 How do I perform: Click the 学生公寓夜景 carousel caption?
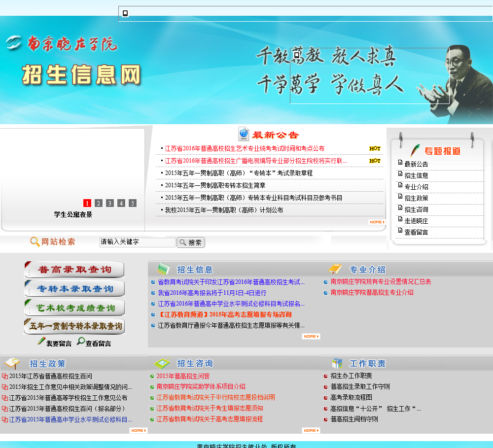coord(73,215)
